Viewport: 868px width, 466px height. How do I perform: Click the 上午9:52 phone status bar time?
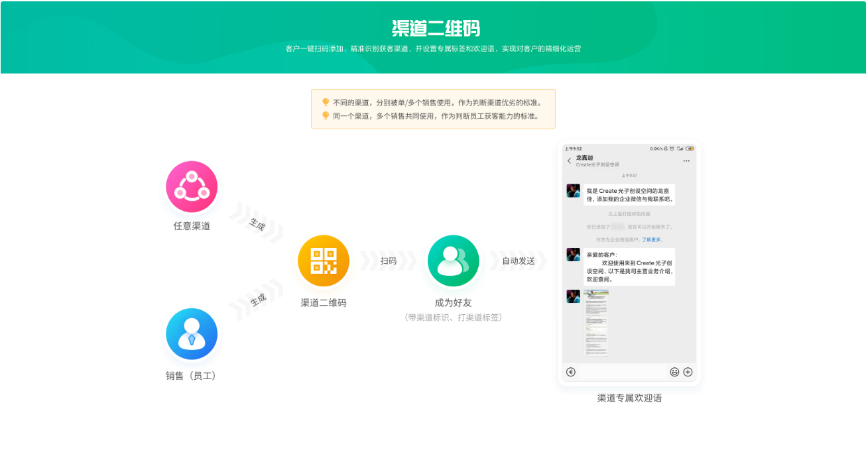pyautogui.click(x=574, y=148)
